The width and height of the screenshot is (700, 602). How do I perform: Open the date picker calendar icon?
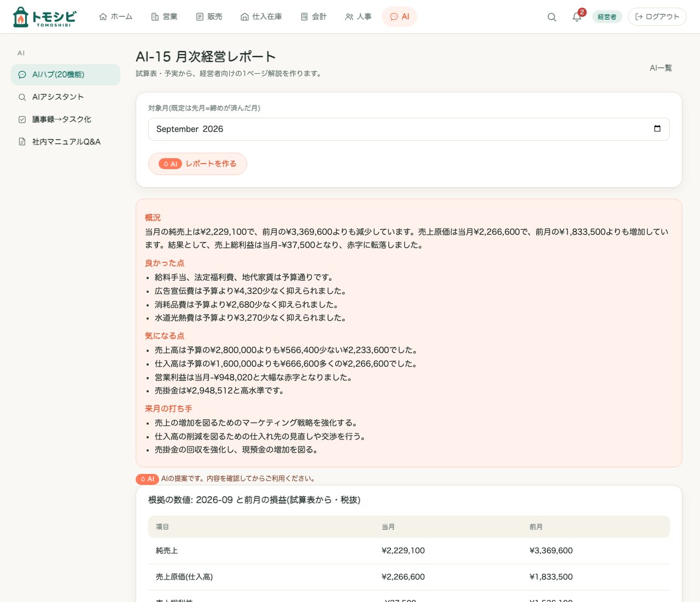click(657, 129)
